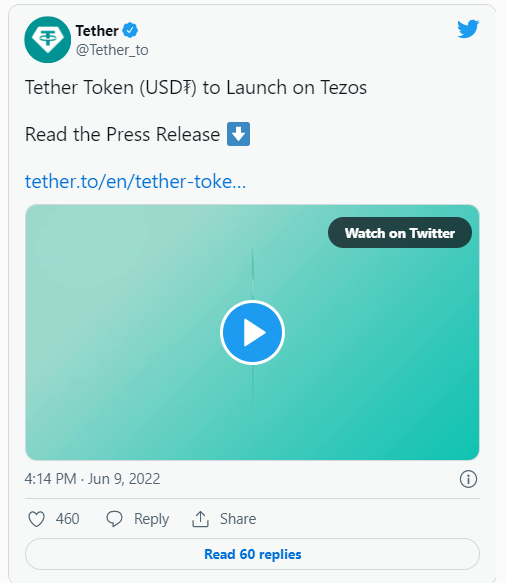Click the share upload arrow icon
The height and width of the screenshot is (583, 507).
pyautogui.click(x=200, y=519)
